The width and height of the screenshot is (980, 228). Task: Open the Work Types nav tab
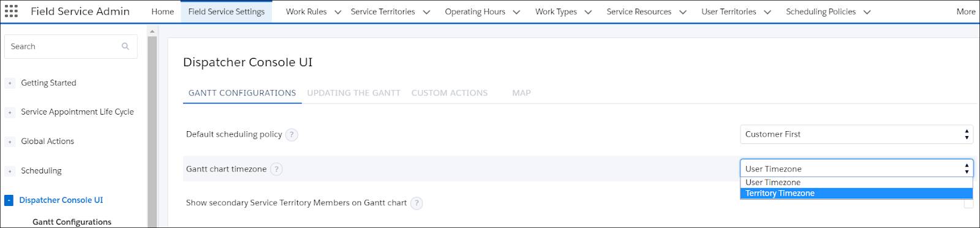[x=556, y=12]
